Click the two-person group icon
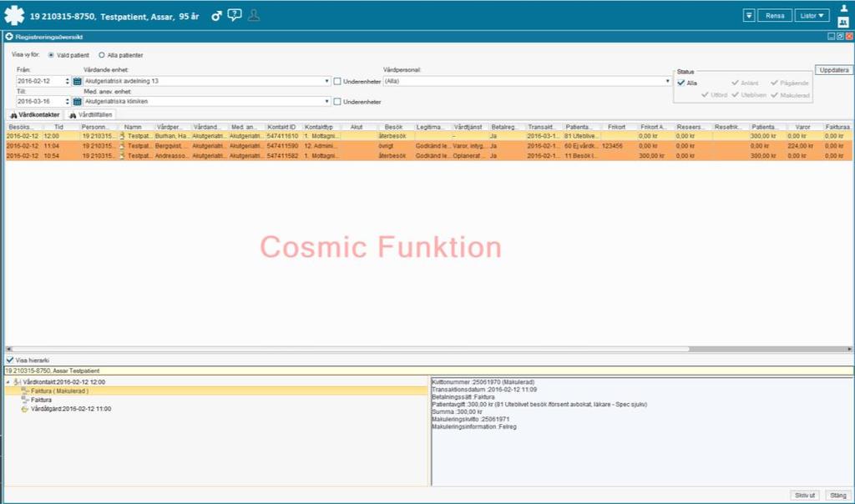The height and width of the screenshot is (504, 855). pos(843,23)
